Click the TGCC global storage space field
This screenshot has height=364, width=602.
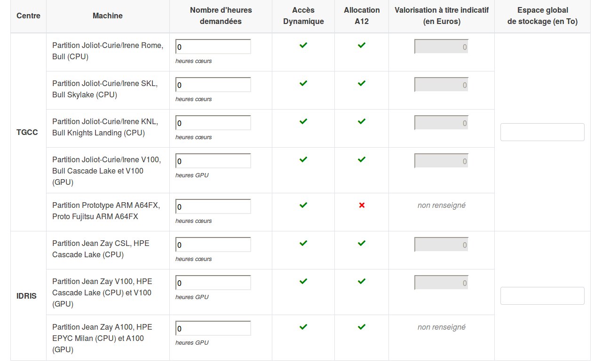542,132
